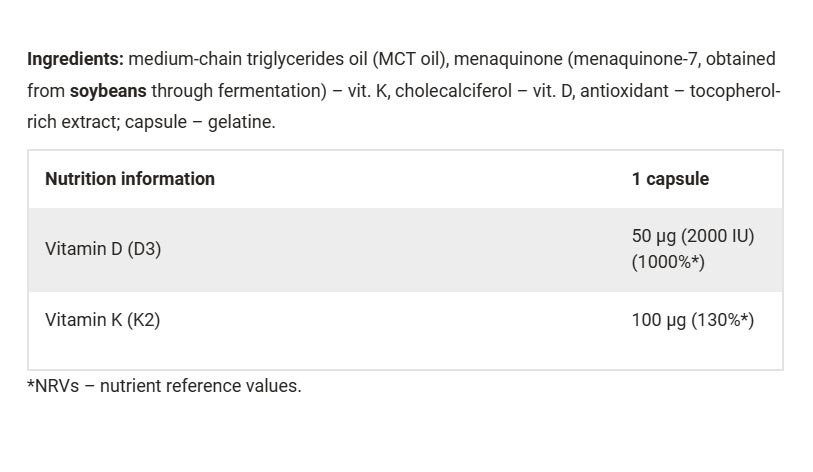This screenshot has width=813, height=472.
Task: Click the 'Nutrition information' table header
Action: pos(130,179)
